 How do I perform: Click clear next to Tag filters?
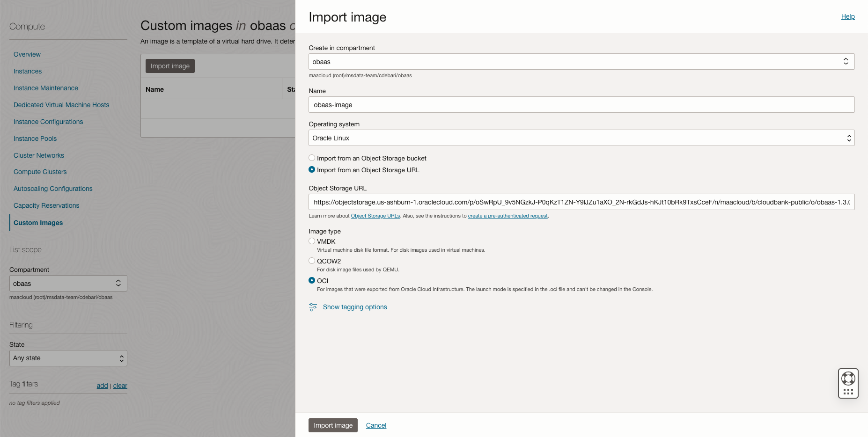[x=120, y=386]
